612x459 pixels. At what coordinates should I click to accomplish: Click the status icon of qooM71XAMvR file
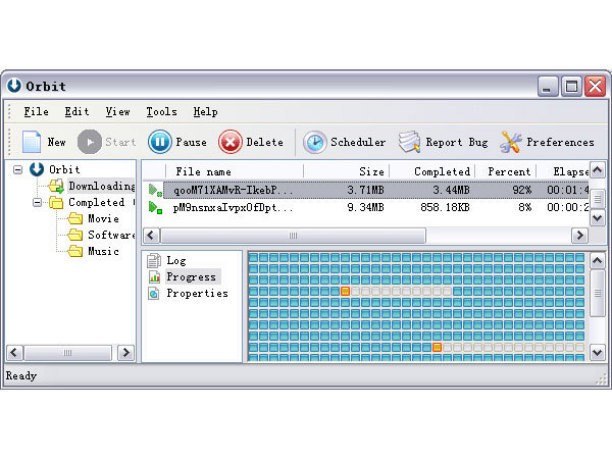[155, 190]
